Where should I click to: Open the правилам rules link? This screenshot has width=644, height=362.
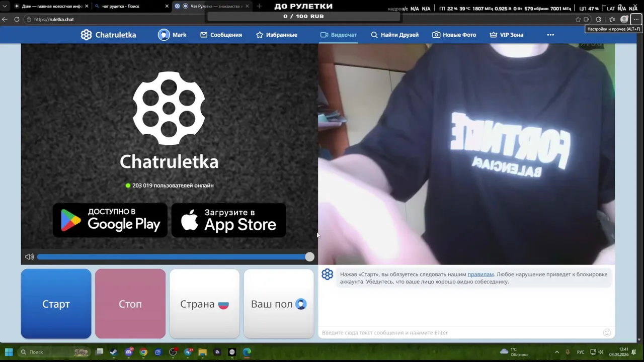(480, 274)
